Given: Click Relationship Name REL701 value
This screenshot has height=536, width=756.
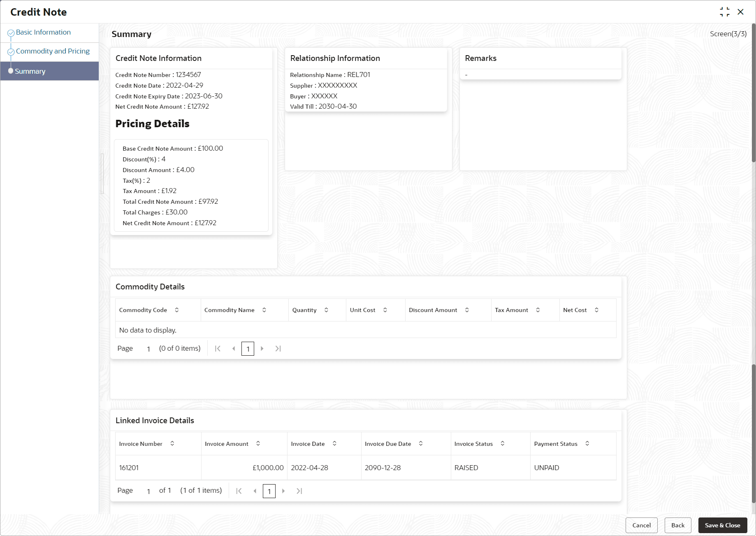Looking at the screenshot, I should [x=359, y=75].
